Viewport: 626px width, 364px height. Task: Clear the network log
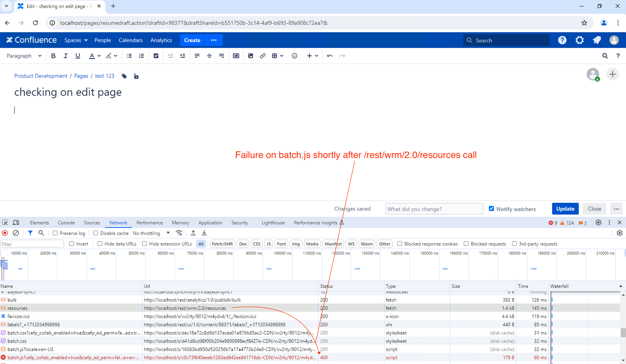[x=16, y=233]
